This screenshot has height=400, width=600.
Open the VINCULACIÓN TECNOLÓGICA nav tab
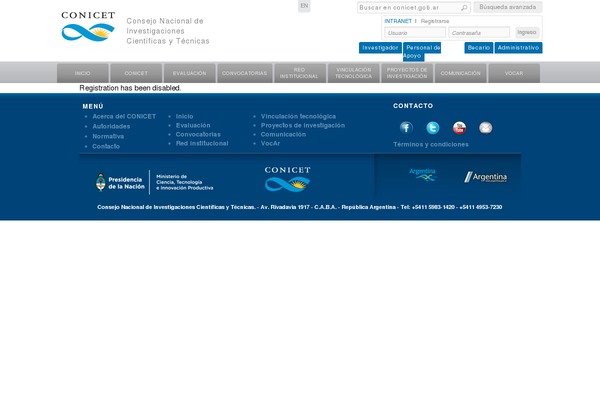point(354,73)
